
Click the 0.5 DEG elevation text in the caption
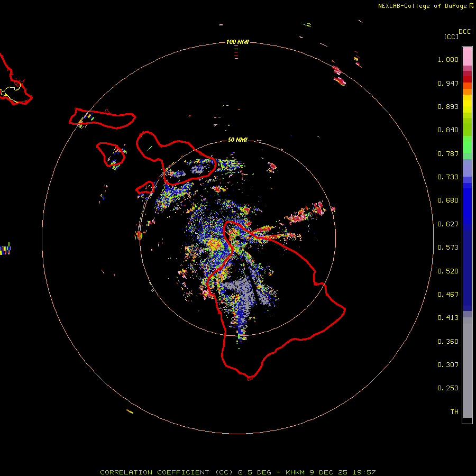click(x=255, y=472)
